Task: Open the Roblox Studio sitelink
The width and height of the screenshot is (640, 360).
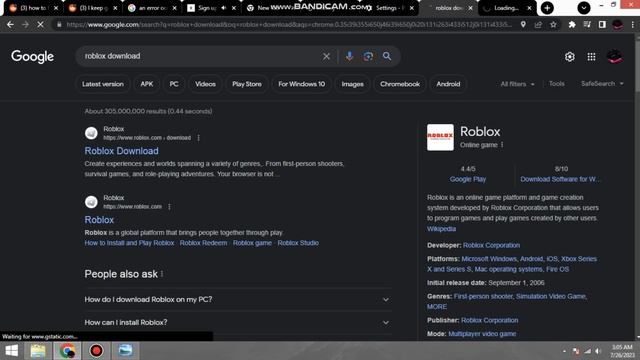Action: coord(298,243)
